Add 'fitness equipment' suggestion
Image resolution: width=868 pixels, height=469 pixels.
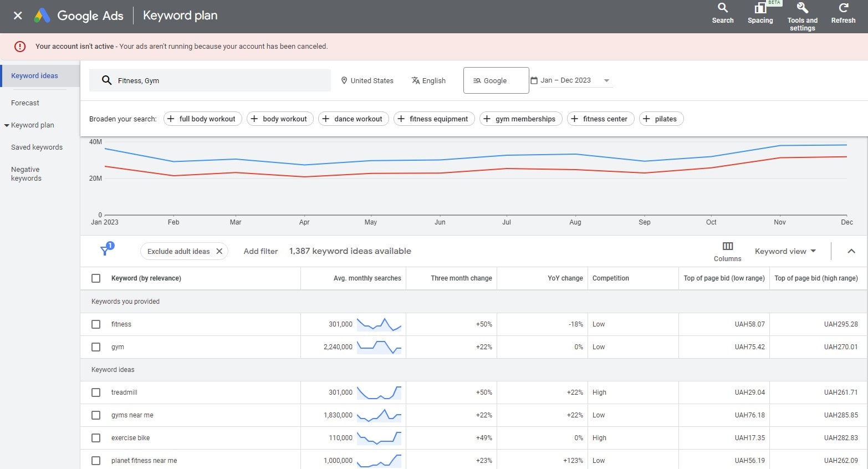434,119
